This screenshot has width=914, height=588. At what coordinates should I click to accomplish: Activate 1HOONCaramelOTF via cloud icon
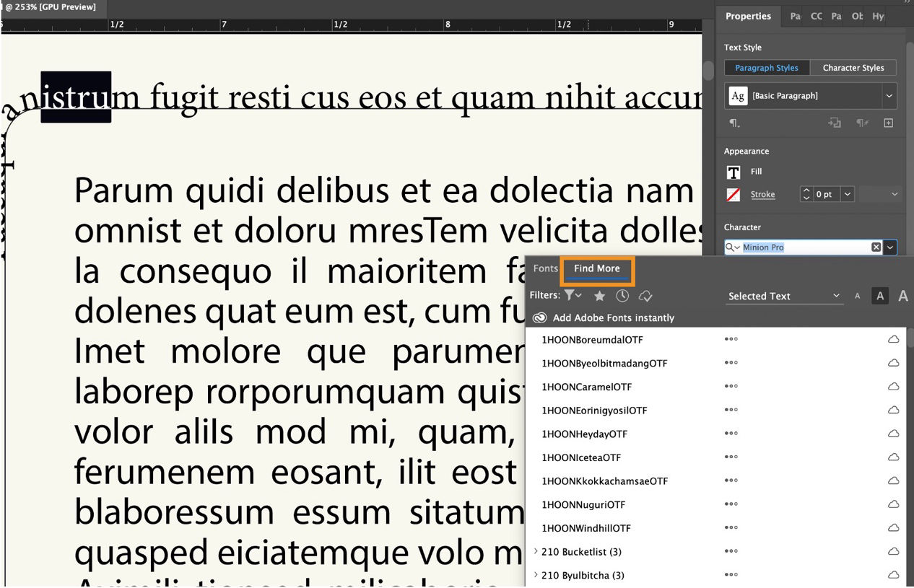[x=893, y=387]
